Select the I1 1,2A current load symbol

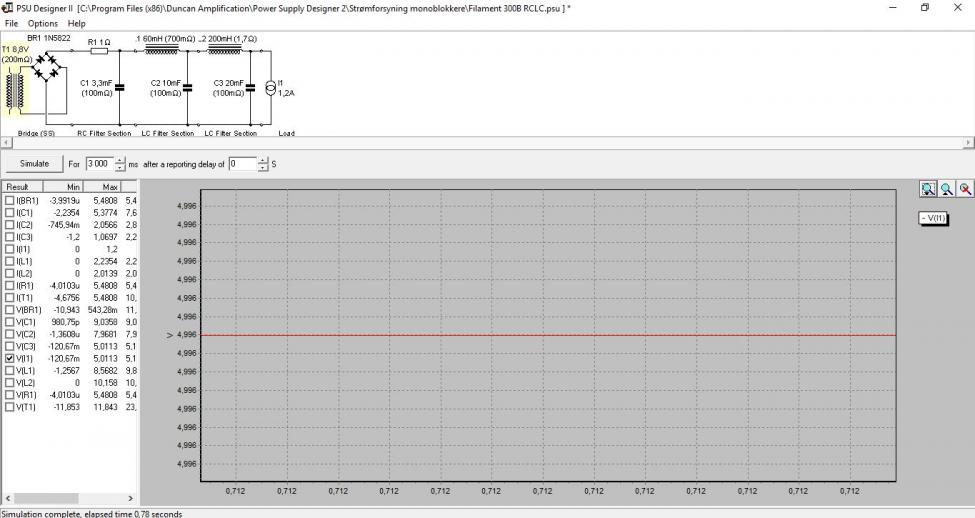(270, 88)
